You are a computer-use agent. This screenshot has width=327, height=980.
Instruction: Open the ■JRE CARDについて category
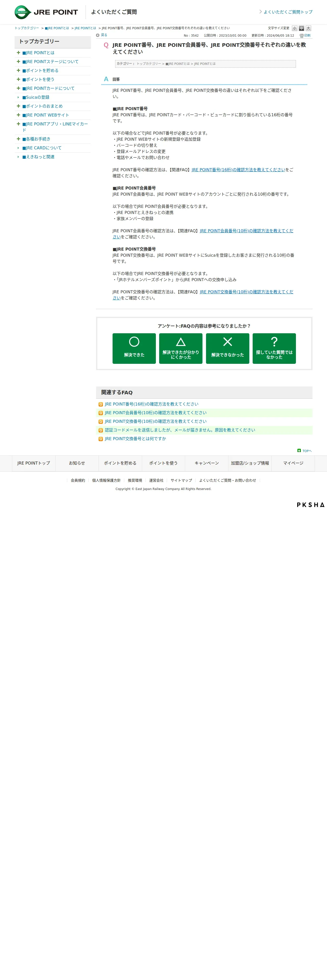point(42,148)
